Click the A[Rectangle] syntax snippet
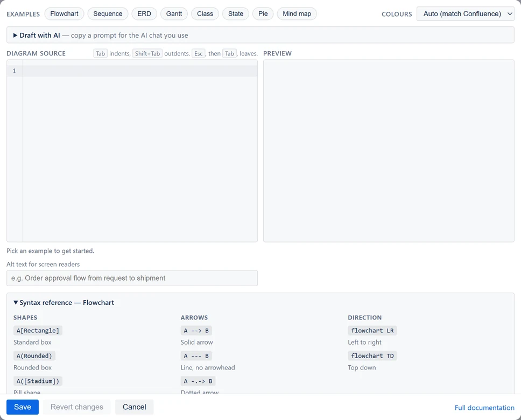Image resolution: width=521 pixels, height=420 pixels. point(38,331)
